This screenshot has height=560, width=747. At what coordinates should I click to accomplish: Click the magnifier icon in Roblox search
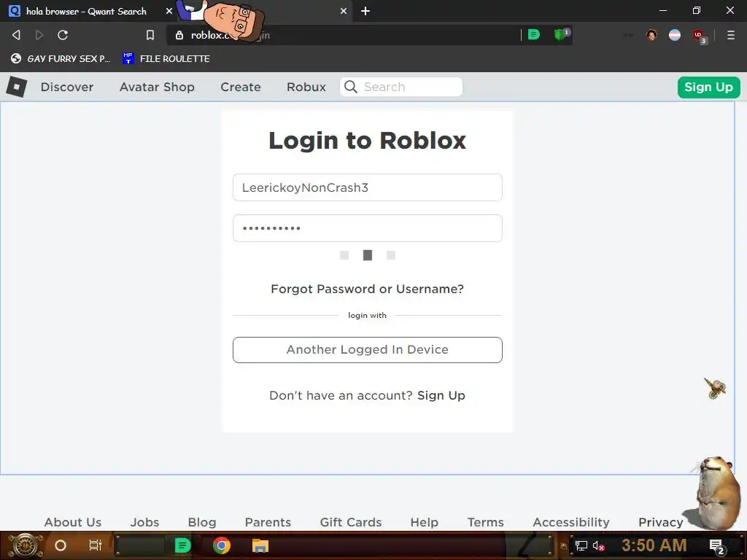(x=351, y=87)
